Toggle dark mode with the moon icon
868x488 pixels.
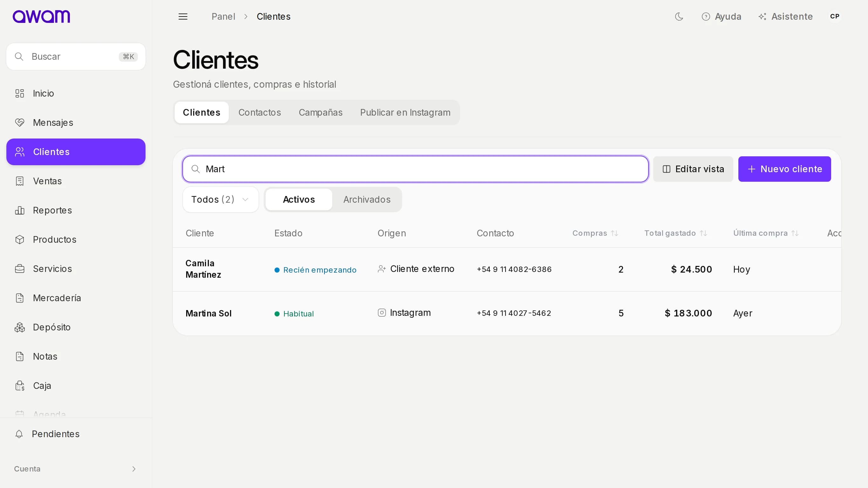click(679, 17)
